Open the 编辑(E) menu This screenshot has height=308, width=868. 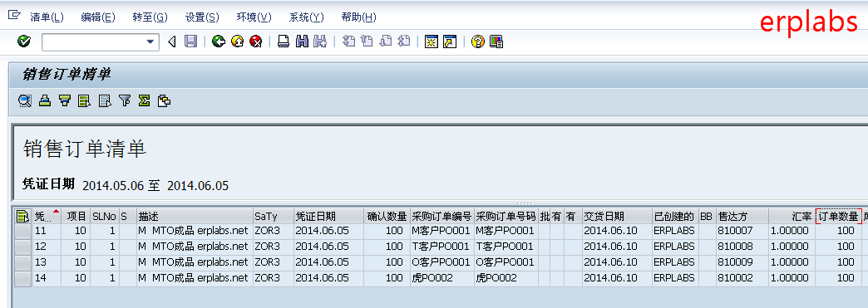(98, 17)
